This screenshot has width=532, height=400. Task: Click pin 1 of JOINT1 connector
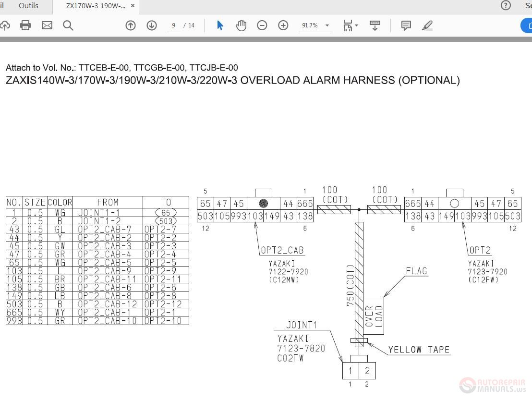click(351, 371)
